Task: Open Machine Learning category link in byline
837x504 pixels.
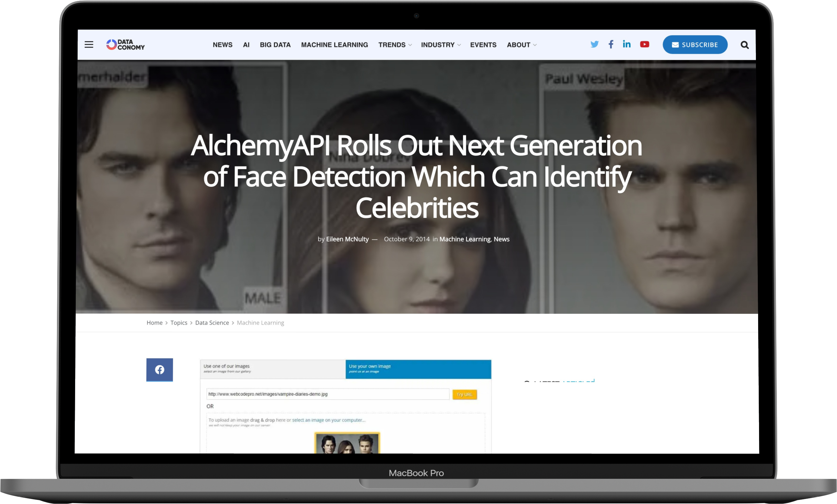Action: coord(465,239)
